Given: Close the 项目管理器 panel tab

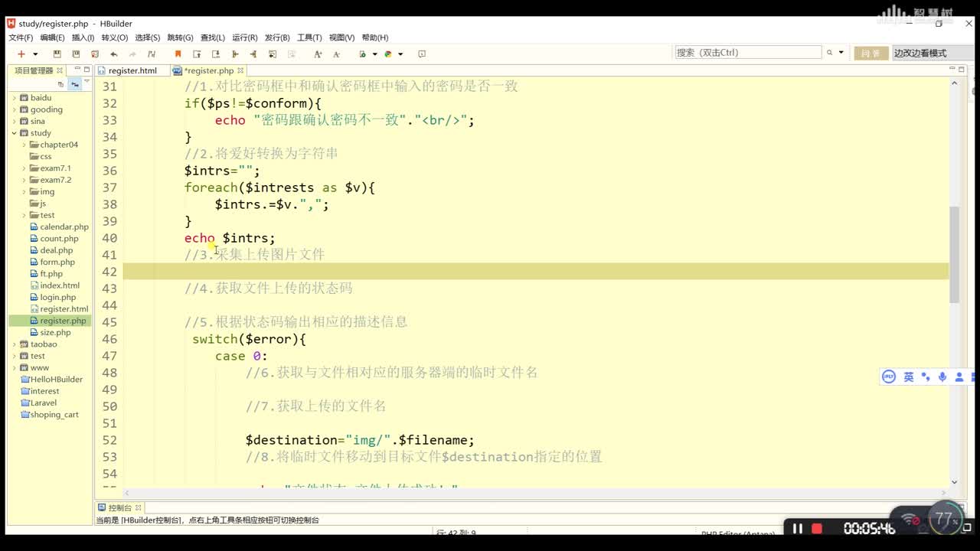Looking at the screenshot, I should tap(60, 70).
